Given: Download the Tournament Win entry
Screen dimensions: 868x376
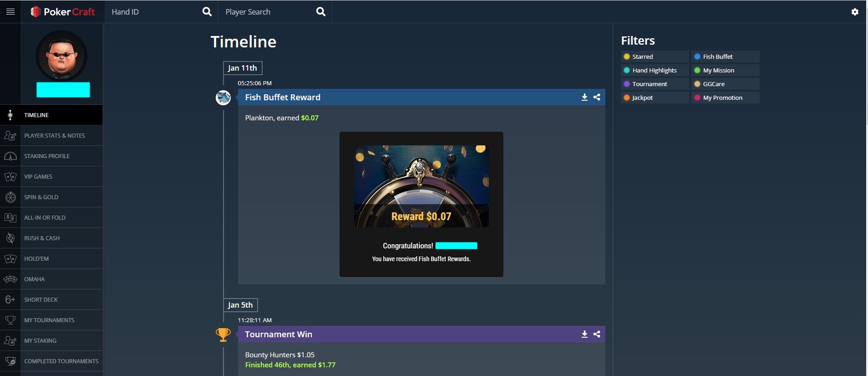Looking at the screenshot, I should tap(584, 334).
